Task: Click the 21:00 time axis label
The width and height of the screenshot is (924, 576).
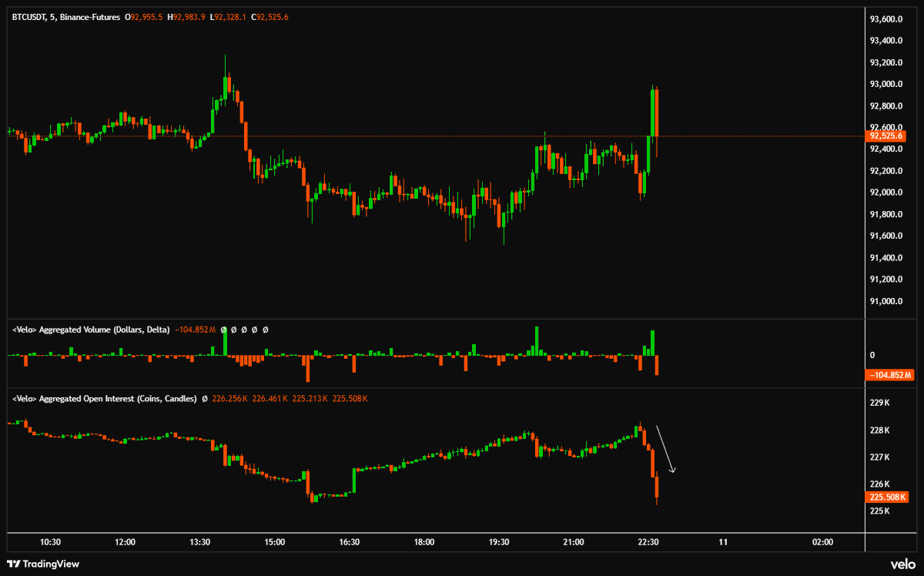Action: click(x=574, y=542)
